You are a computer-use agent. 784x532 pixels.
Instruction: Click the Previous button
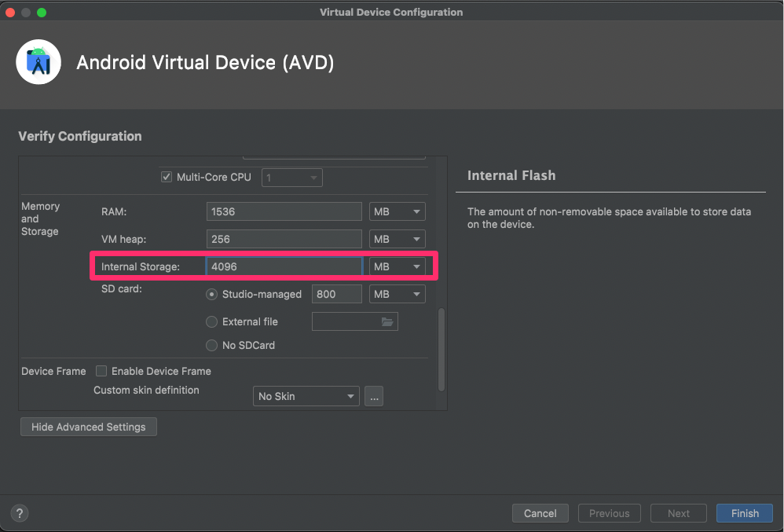click(x=609, y=513)
